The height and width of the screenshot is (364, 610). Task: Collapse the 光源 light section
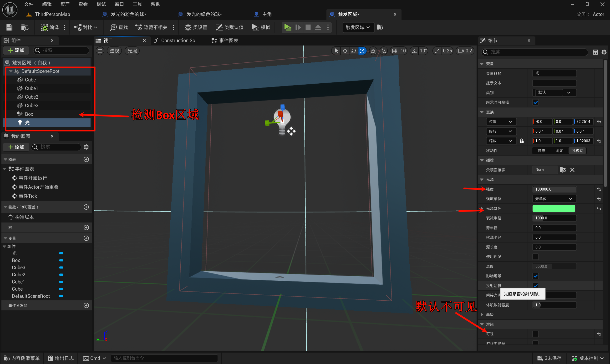[x=482, y=180]
